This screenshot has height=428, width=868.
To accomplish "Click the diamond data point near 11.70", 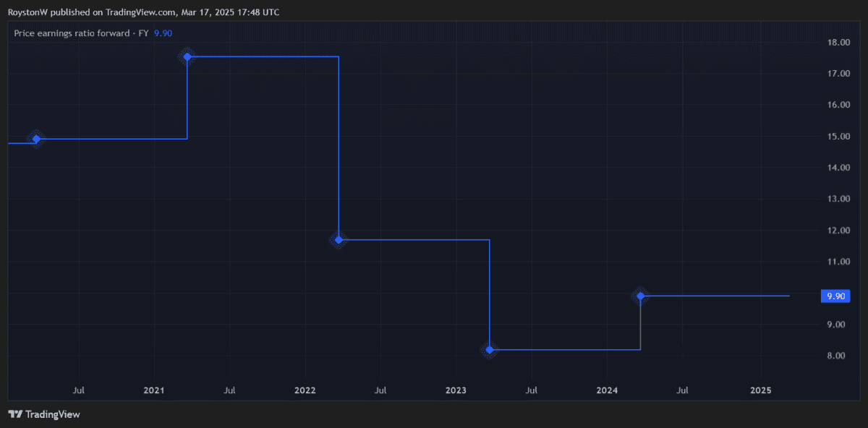I will tap(339, 239).
